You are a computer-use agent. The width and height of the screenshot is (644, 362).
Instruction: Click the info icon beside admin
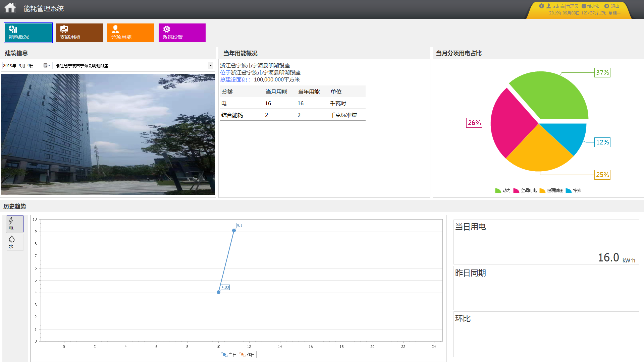541,6
